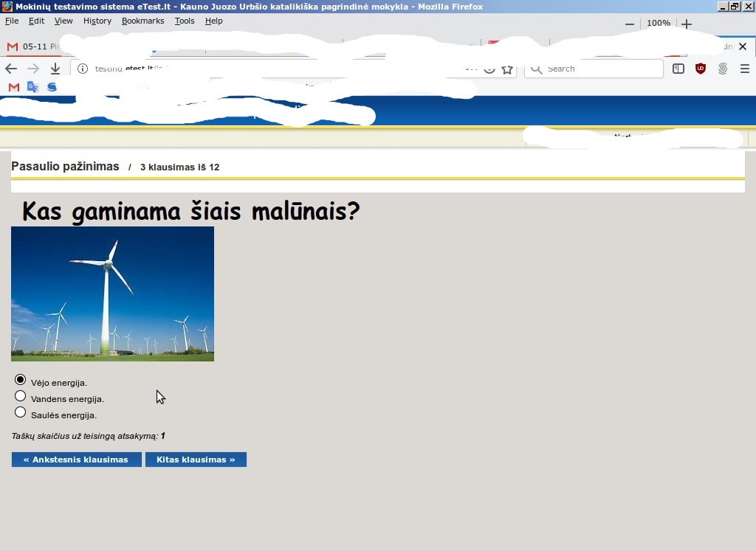This screenshot has height=551, width=756.
Task: Click the zoom in plus button
Action: [687, 24]
